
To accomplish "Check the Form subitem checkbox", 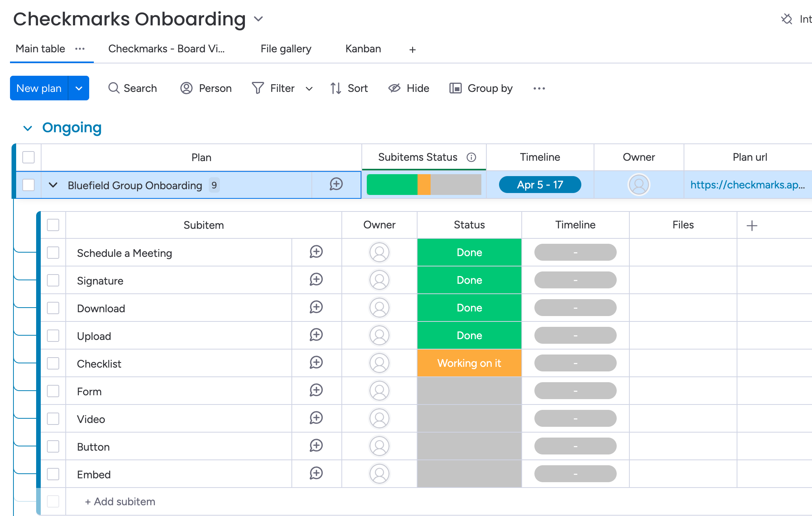I will [x=53, y=391].
